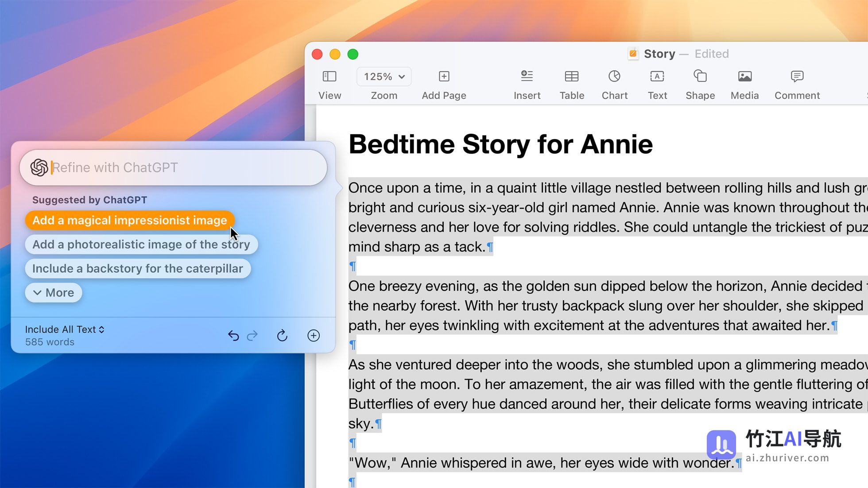Viewport: 868px width, 488px height.
Task: Open the View sidebar icon in Pages toolbar
Action: coord(329,76)
